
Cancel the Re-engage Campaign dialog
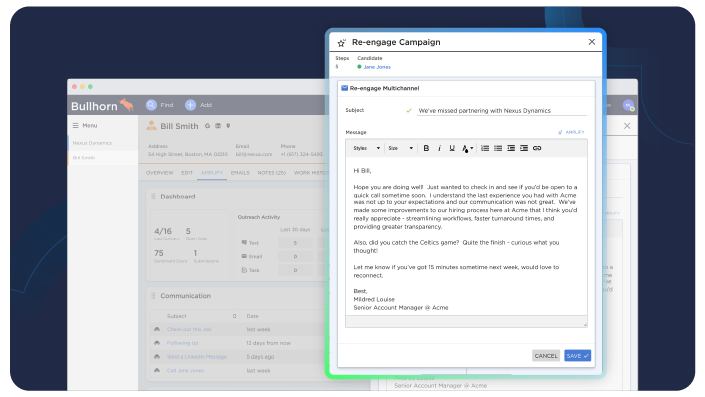[x=546, y=356]
